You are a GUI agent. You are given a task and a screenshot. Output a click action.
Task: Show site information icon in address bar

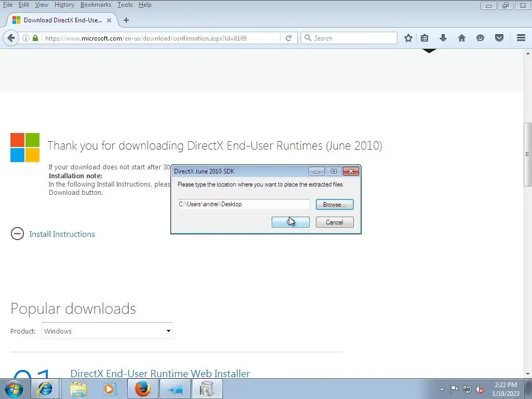26,38
